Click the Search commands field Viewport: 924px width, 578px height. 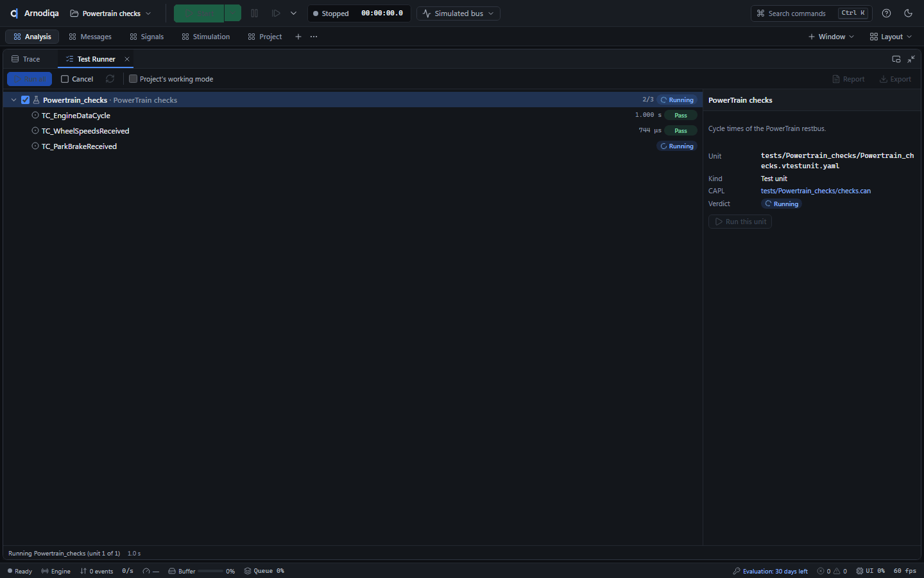click(812, 13)
